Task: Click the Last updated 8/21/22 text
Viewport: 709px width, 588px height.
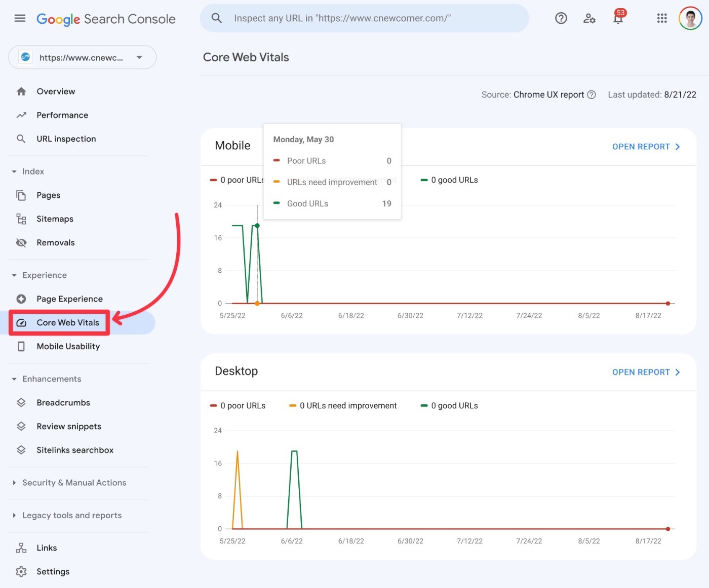Action: pyautogui.click(x=652, y=95)
